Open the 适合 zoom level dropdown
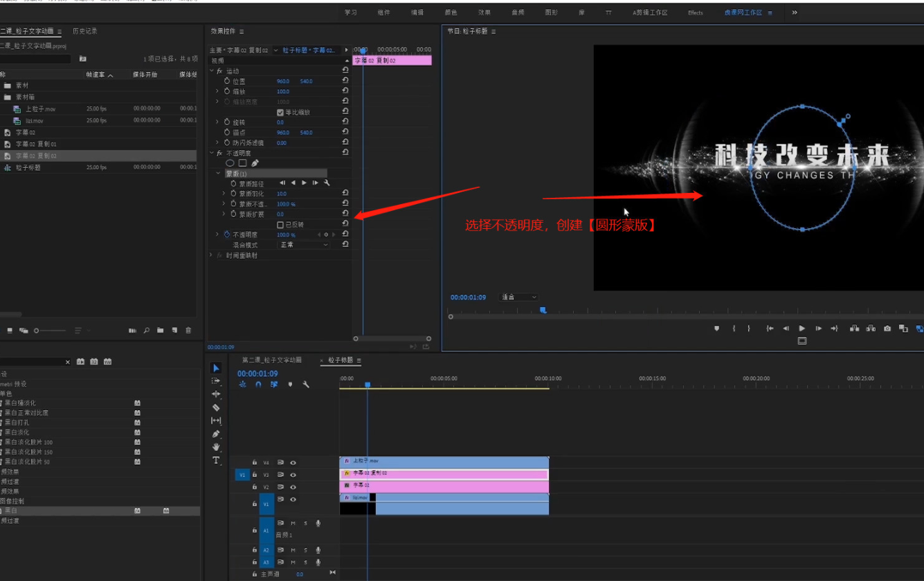Image resolution: width=924 pixels, height=581 pixels. tap(519, 297)
